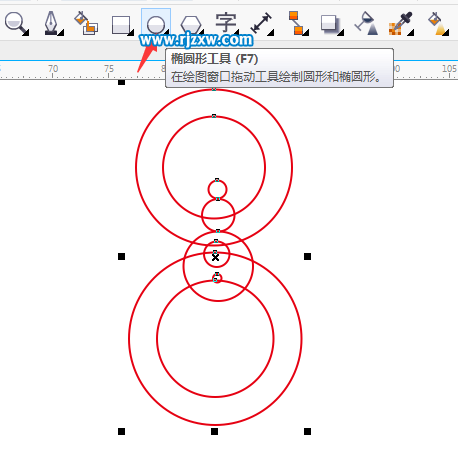
Task: Click the bottom-right corner selection handle
Action: pos(307,432)
